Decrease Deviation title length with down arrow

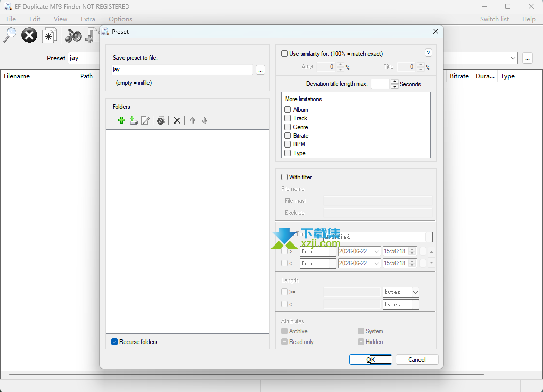394,87
